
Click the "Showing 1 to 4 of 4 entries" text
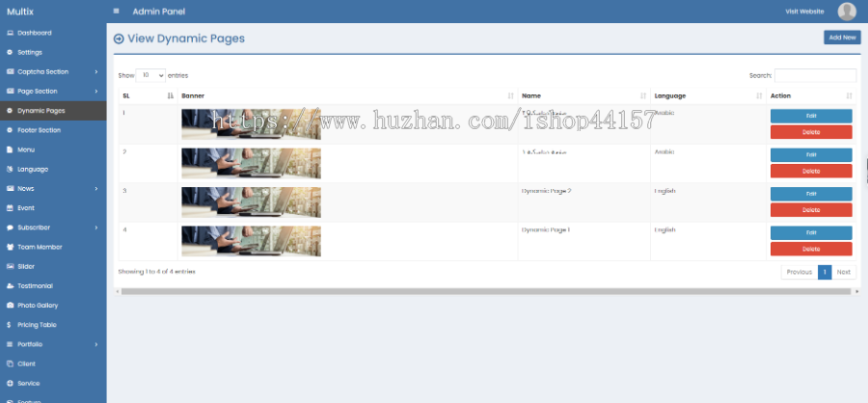click(156, 272)
